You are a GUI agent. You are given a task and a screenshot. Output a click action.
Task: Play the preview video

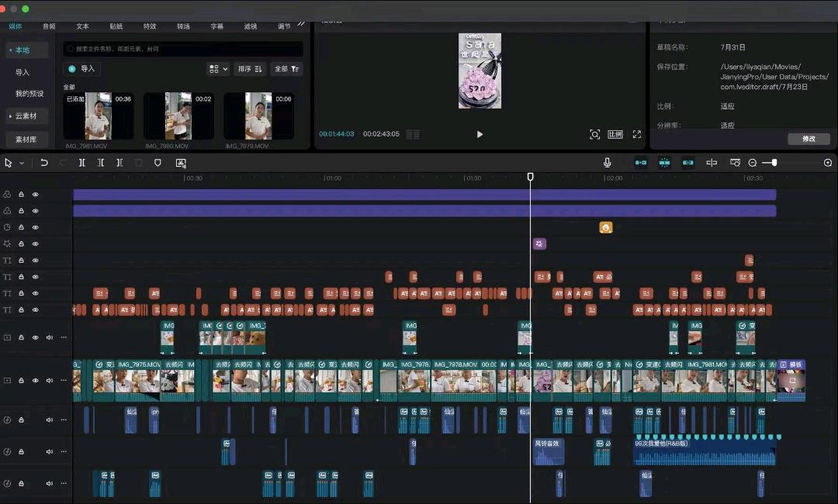click(x=480, y=134)
